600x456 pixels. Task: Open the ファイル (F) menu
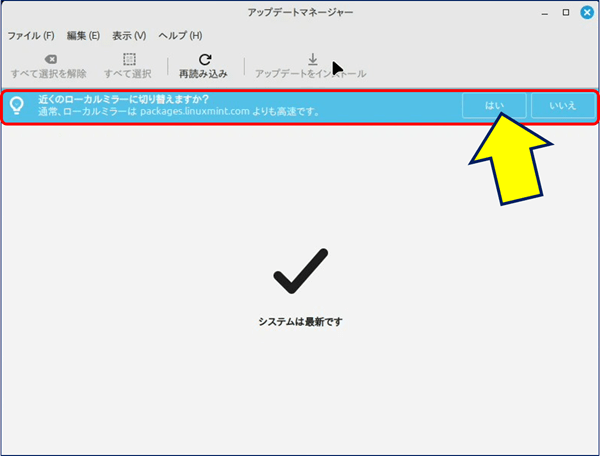pos(31,36)
